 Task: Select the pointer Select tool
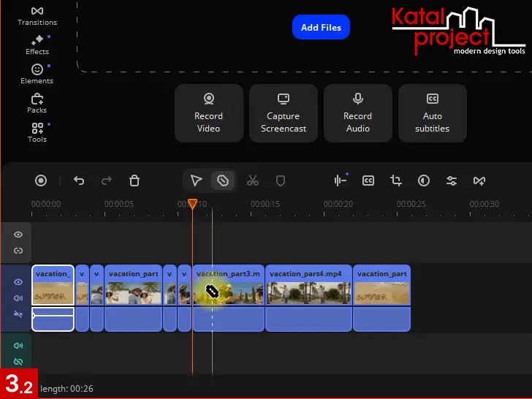pyautogui.click(x=196, y=180)
